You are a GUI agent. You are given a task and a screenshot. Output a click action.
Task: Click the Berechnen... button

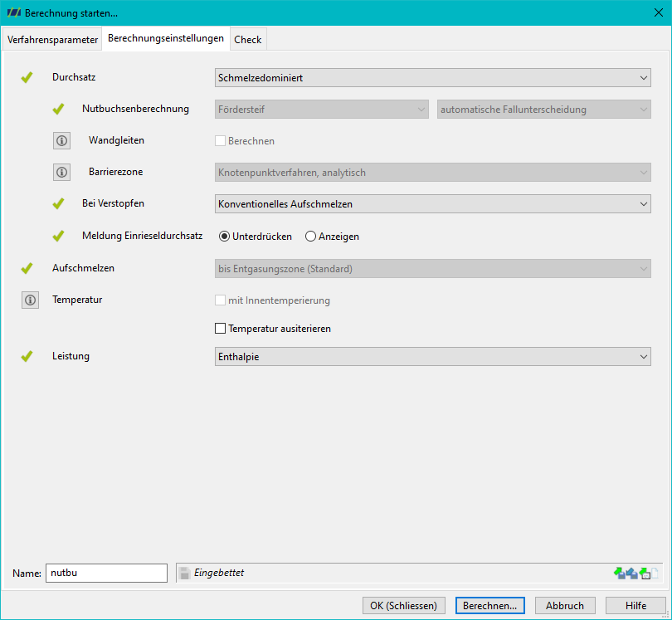[489, 605]
